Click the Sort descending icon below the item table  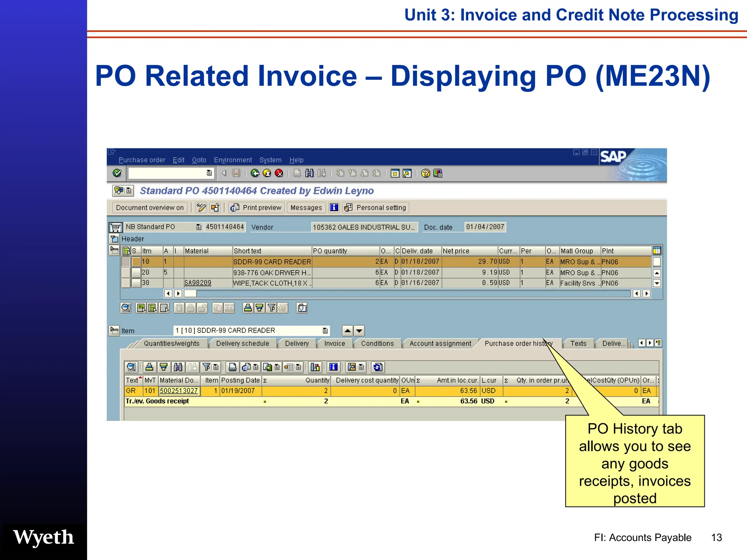[259, 308]
